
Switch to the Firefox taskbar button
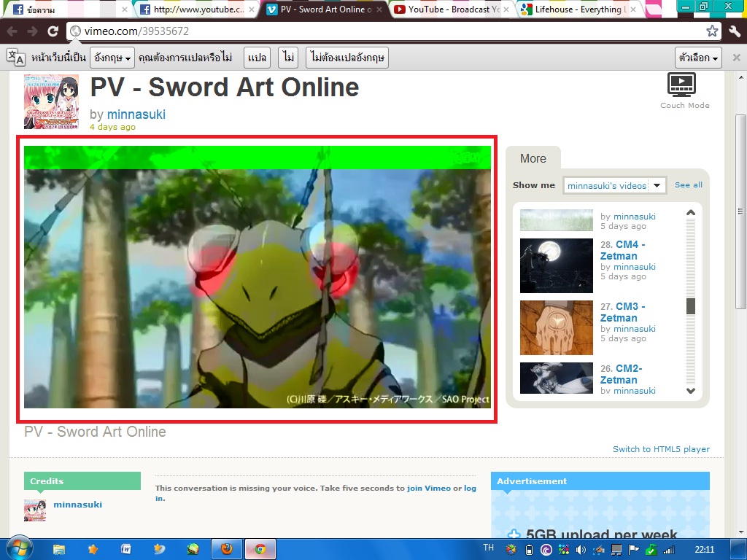click(x=227, y=550)
